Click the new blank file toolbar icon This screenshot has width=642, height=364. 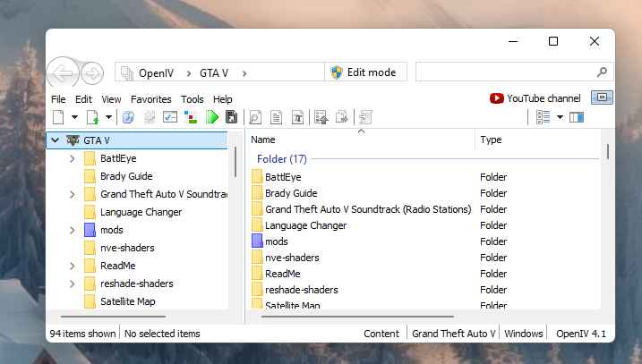point(58,117)
